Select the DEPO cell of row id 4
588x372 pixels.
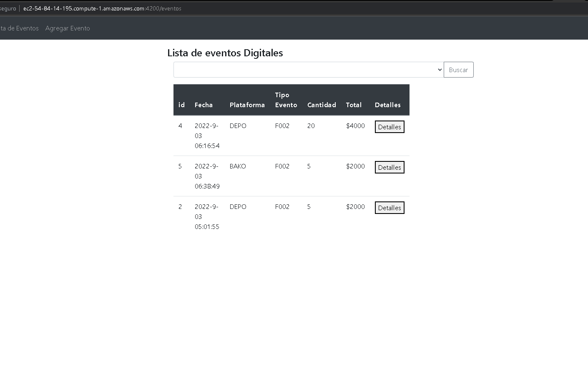click(238, 126)
